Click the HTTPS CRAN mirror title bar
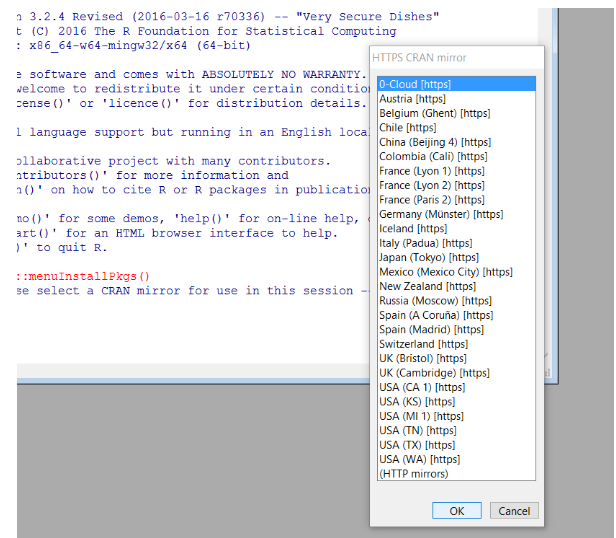 point(457,58)
